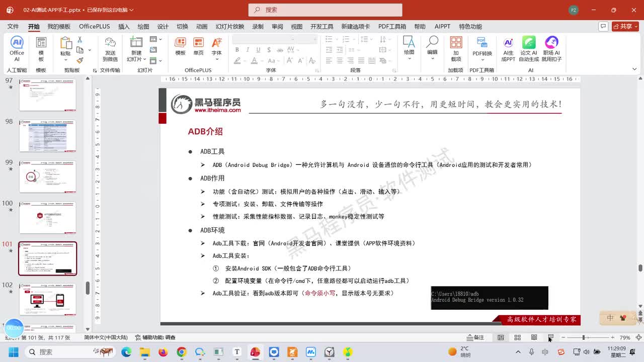Open comments pane icon near 共享
644x362 pixels.
coord(603,26)
